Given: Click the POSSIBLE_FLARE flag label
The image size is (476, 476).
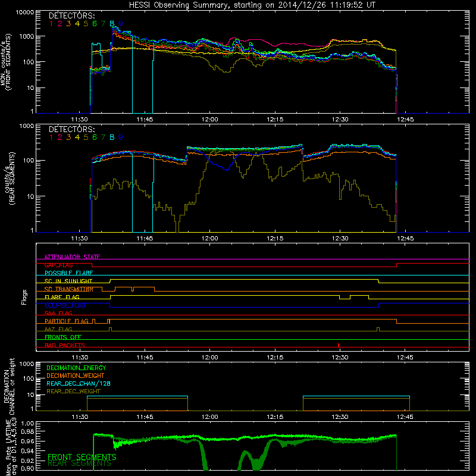Looking at the screenshot, I should [68, 273].
